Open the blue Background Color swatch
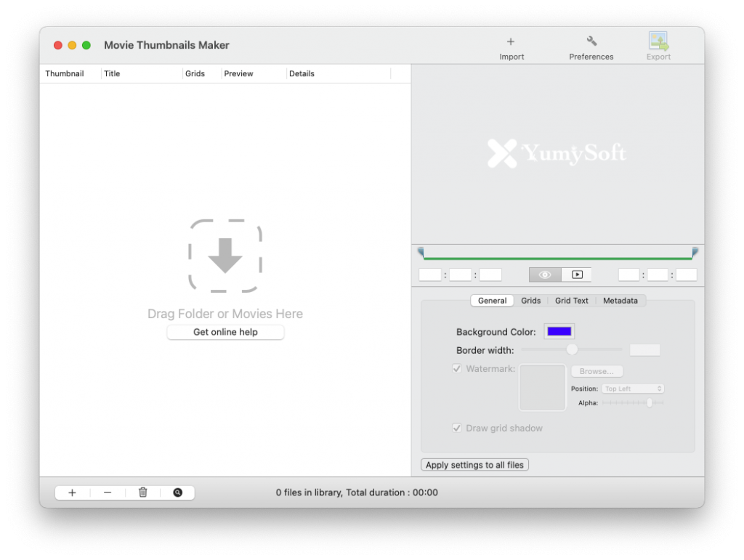Image resolution: width=744 pixels, height=560 pixels. pyautogui.click(x=559, y=331)
